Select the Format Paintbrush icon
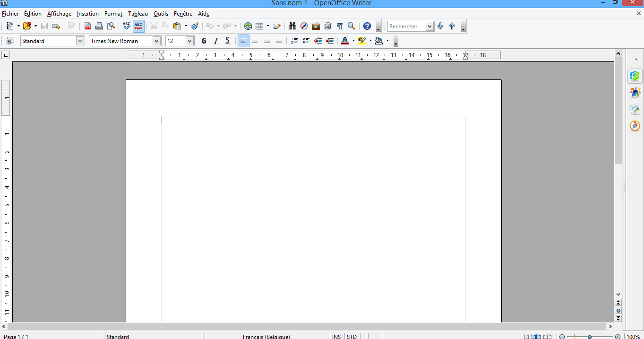 click(195, 26)
